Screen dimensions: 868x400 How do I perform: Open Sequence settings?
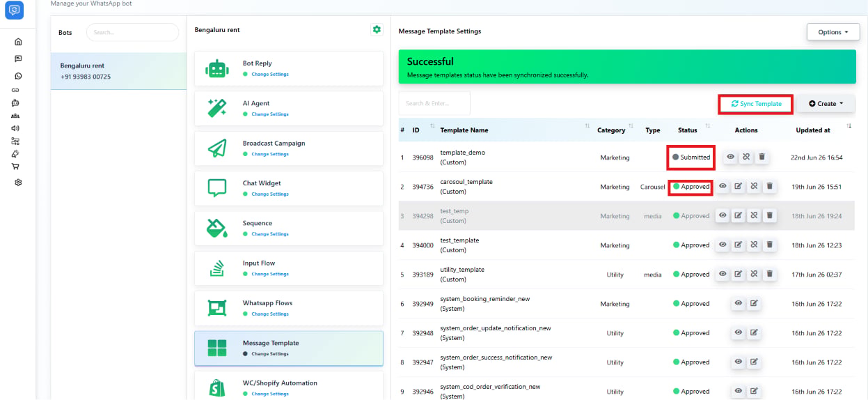(289, 228)
